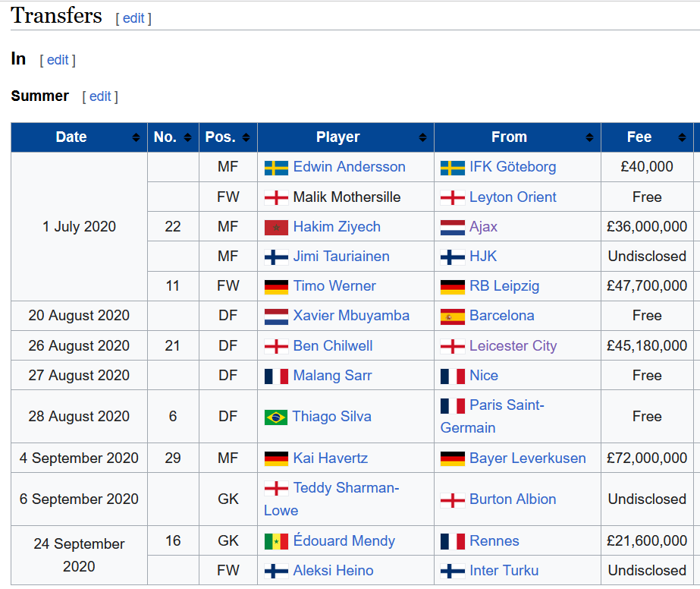Click Finland flag beside HJK
Screen dimensions: 700x589
[x=452, y=257]
